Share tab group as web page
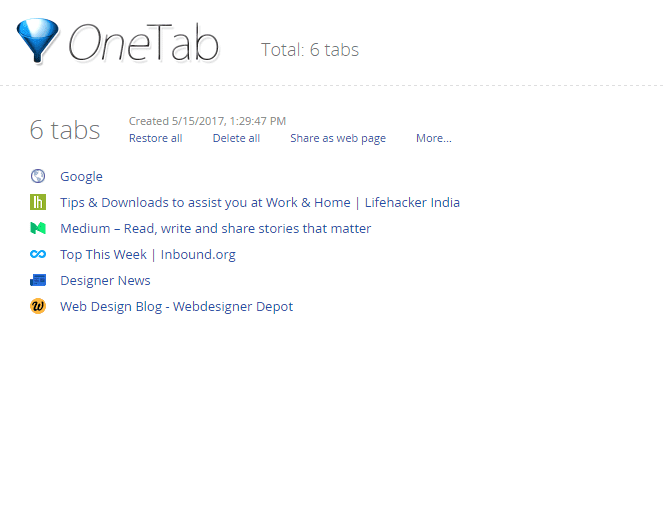Screen dimensions: 664x515 point(338,138)
